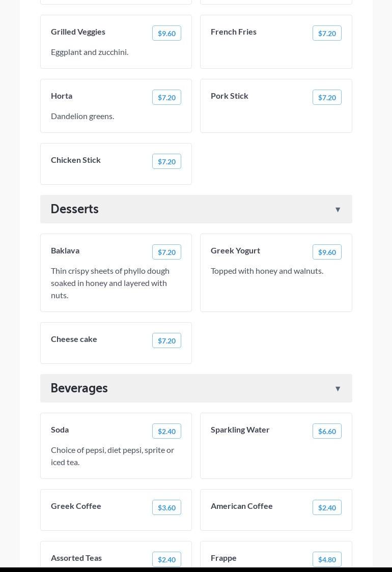Select the Frappe $4.80 price button
Image resolution: width=392 pixels, height=572 pixels.
[x=327, y=559]
